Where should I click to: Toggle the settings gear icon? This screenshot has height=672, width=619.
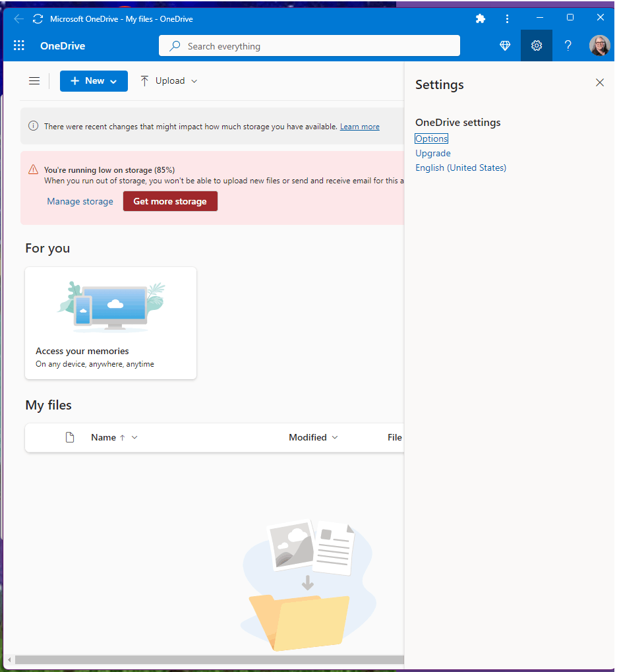click(x=537, y=46)
